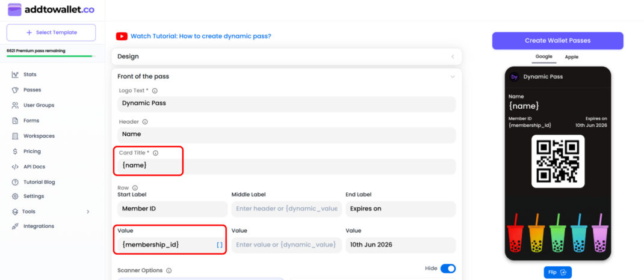
Task: Click the 10th Jun 2026 value field
Action: [401, 245]
